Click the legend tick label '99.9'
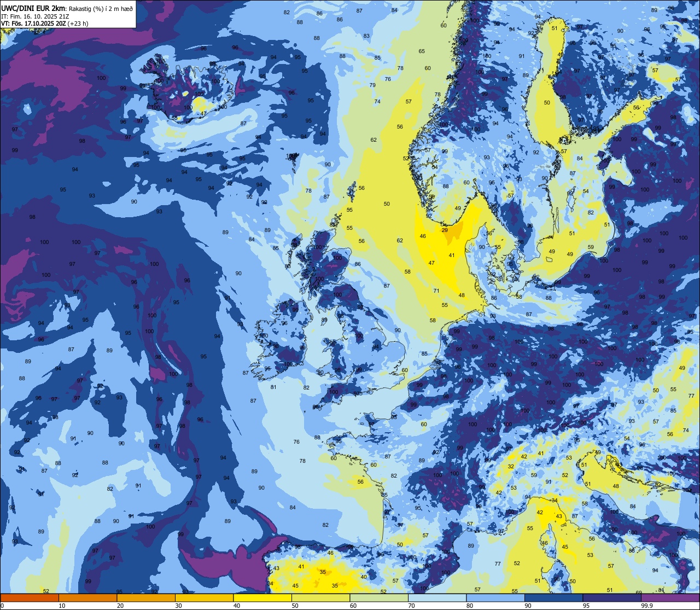 pos(647,606)
